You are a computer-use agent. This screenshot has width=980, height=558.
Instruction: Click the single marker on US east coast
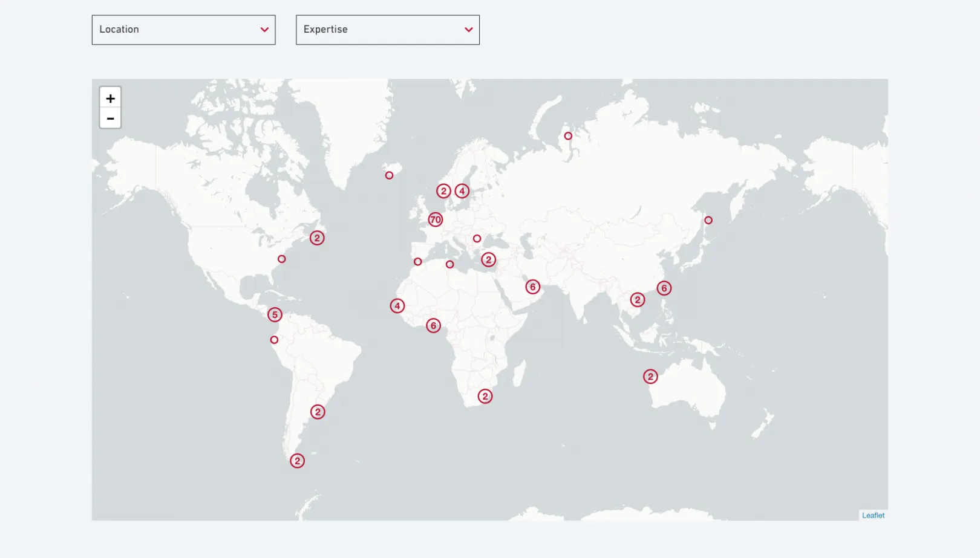click(281, 259)
